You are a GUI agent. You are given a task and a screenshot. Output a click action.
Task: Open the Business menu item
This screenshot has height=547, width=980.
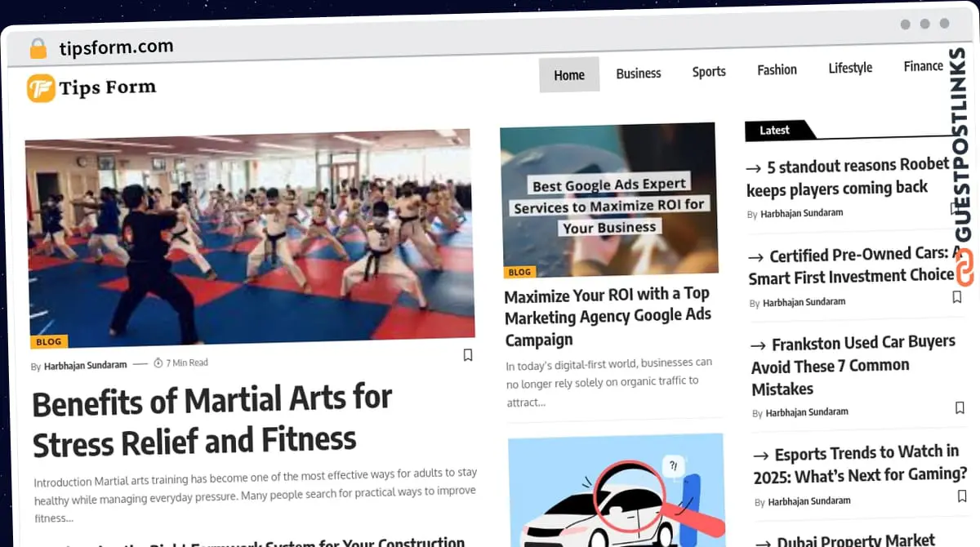click(x=638, y=73)
